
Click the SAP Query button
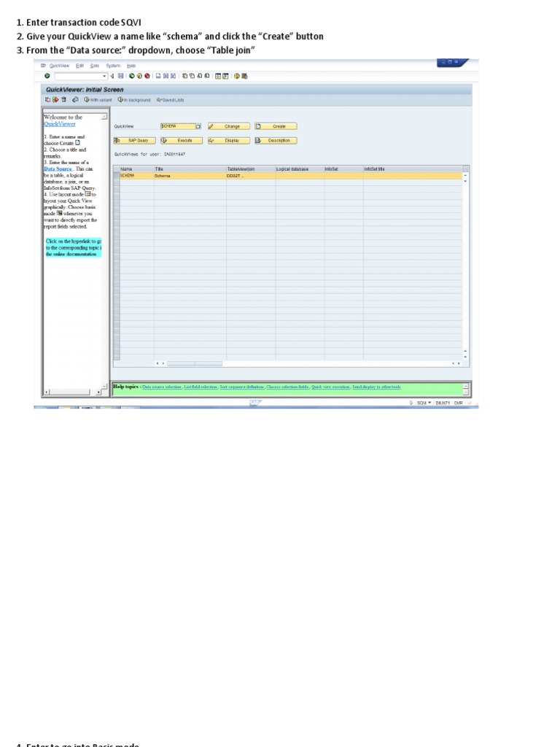pos(134,141)
